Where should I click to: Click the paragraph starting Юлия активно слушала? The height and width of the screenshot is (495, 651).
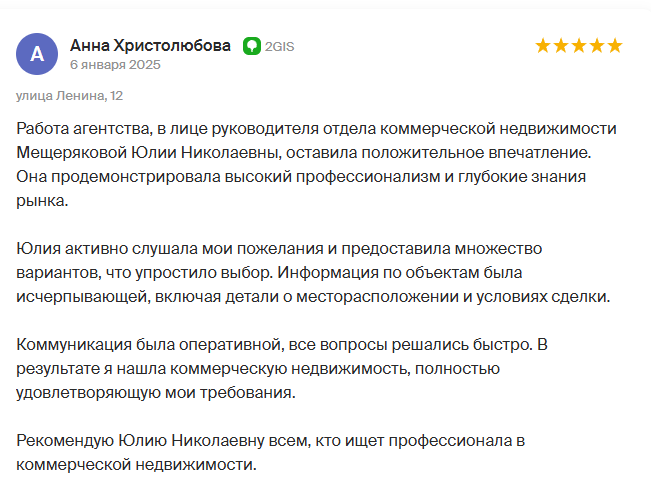click(x=313, y=272)
